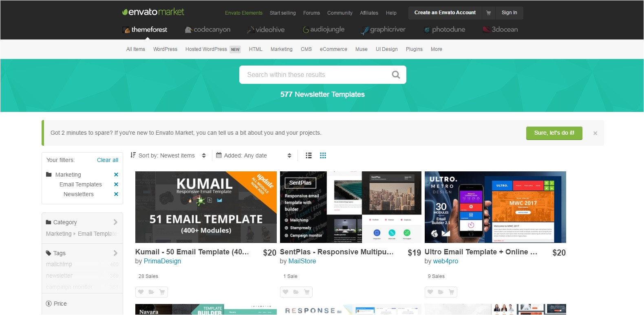Screen dimensions: 644x315
Task: Add Kumail template to cart
Action: (x=162, y=292)
